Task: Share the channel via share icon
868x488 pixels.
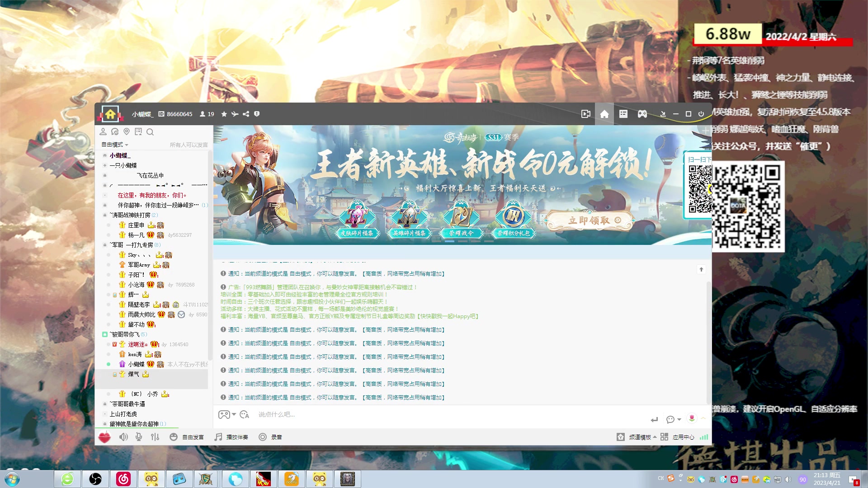Action: click(x=246, y=114)
